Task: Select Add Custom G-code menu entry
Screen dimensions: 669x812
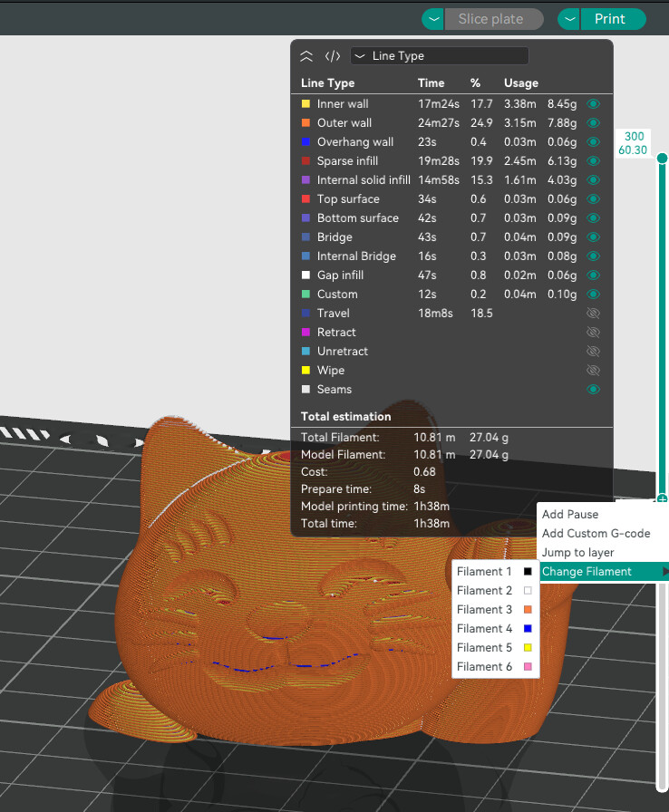Action: (x=602, y=534)
